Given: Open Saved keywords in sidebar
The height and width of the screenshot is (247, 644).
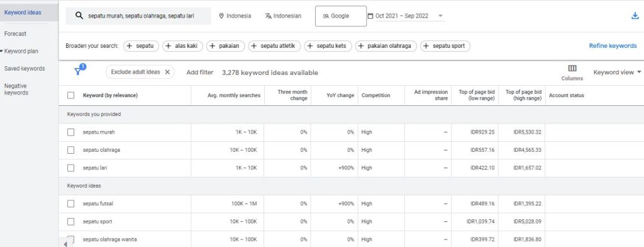Looking at the screenshot, I should (x=25, y=68).
